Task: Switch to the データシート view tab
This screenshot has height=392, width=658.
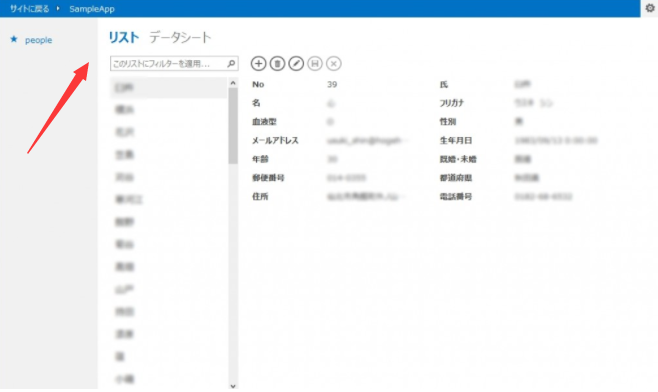Action: [180, 37]
